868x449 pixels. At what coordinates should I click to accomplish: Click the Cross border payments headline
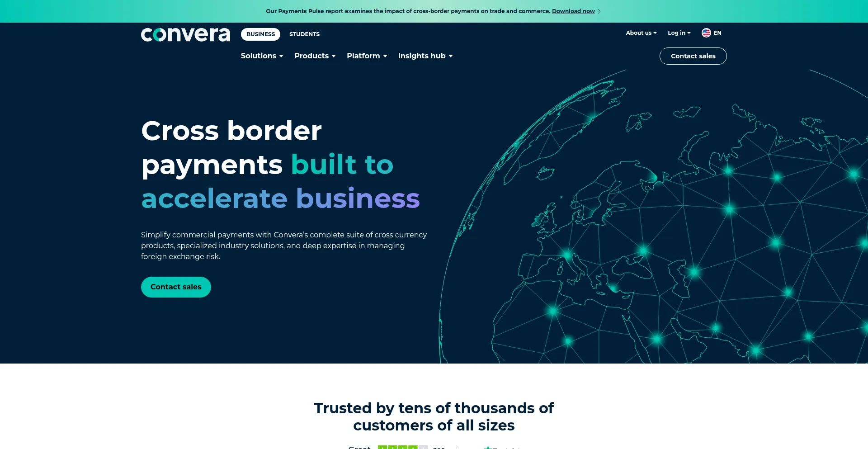280,165
